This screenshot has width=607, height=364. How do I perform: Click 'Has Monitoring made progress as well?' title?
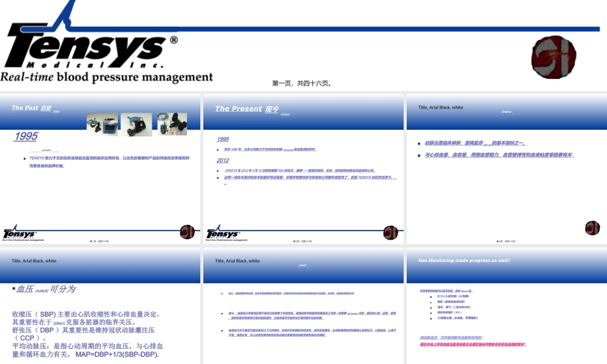tap(464, 260)
